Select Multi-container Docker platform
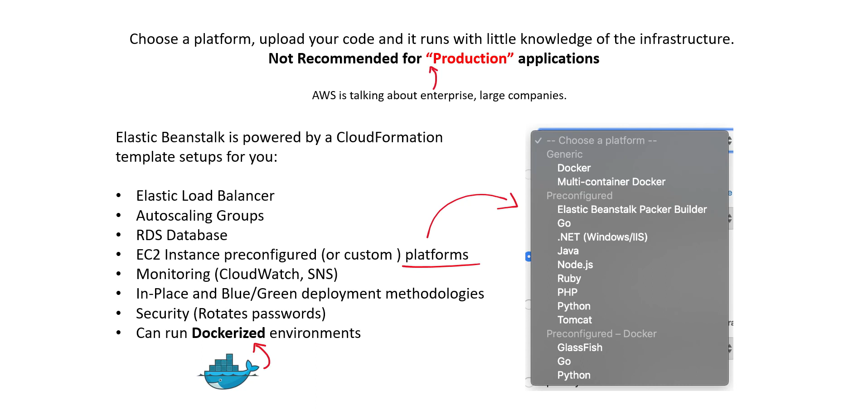The height and width of the screenshot is (415, 868). 611,182
